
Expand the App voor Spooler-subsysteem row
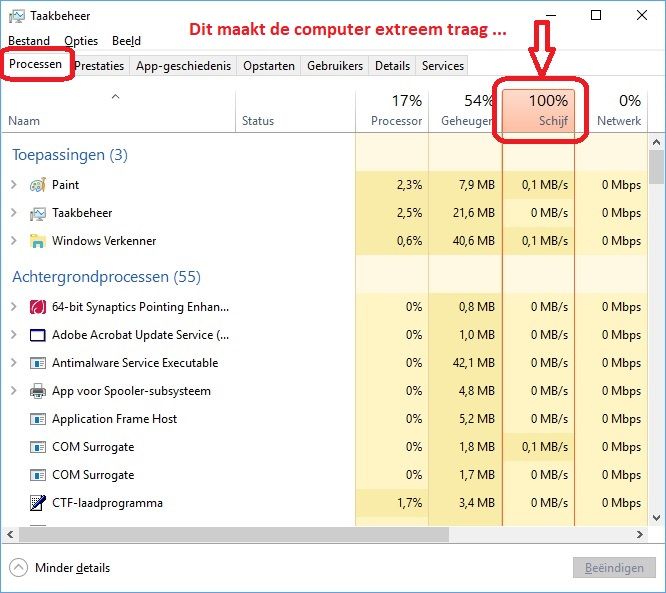pyautogui.click(x=14, y=391)
